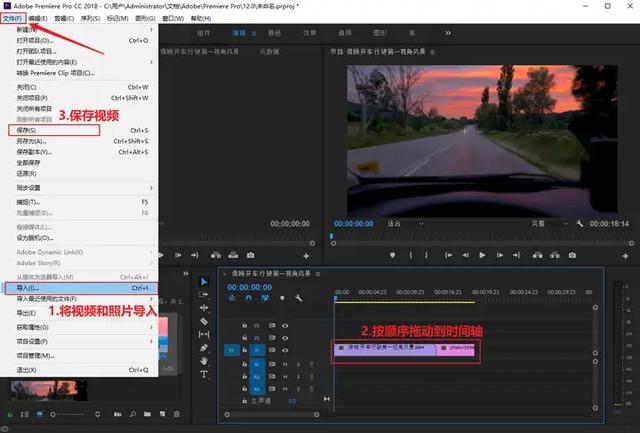
Task: Open the 序列(S) menu in menu bar
Action: (90, 18)
